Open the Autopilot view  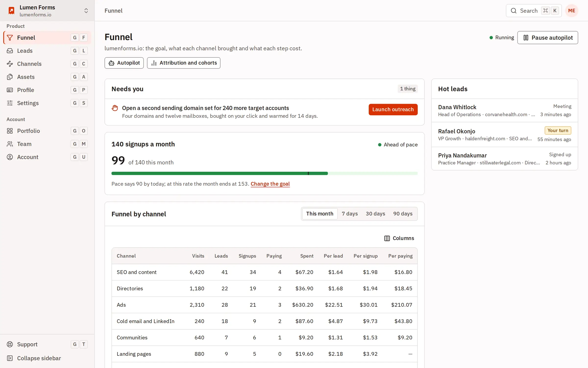pos(124,63)
